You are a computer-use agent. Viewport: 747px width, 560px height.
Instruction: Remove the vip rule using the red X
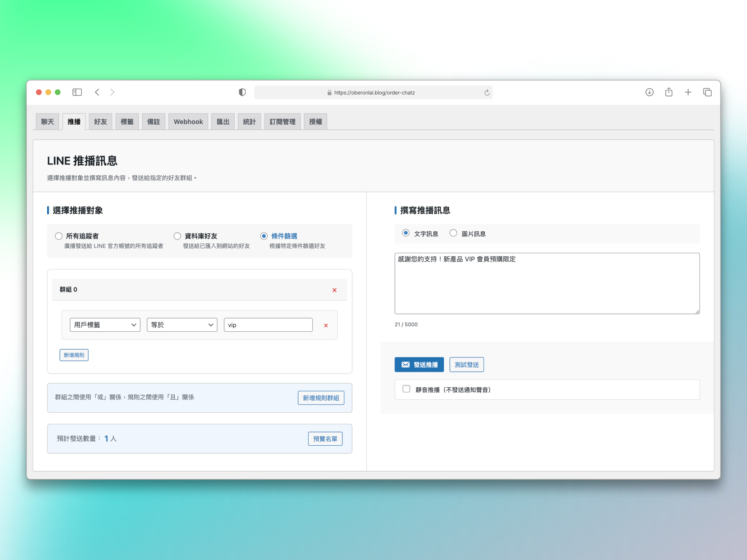click(x=326, y=325)
